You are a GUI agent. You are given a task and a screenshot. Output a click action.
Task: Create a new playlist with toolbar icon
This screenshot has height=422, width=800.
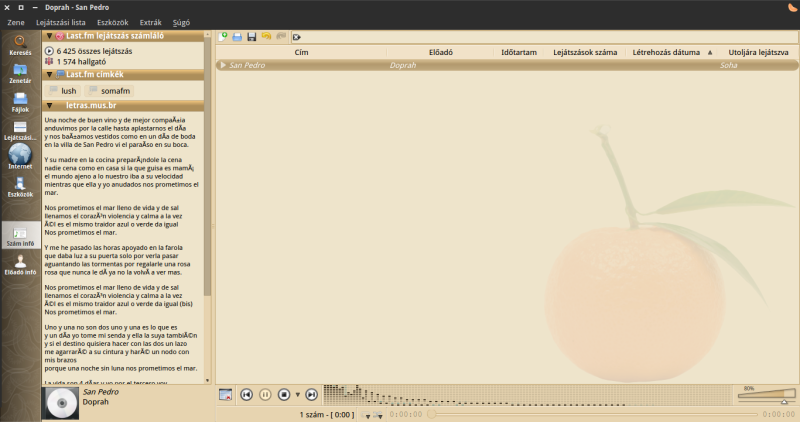pos(223,37)
